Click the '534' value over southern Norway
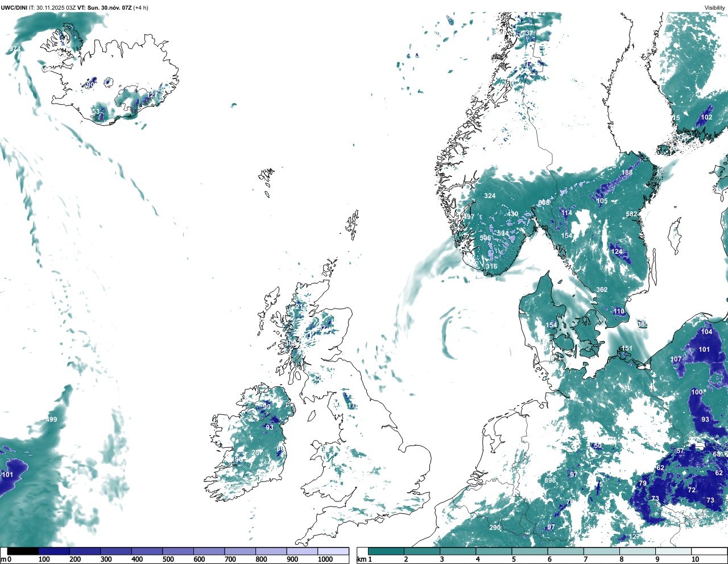This screenshot has height=564, width=728. pos(503,233)
